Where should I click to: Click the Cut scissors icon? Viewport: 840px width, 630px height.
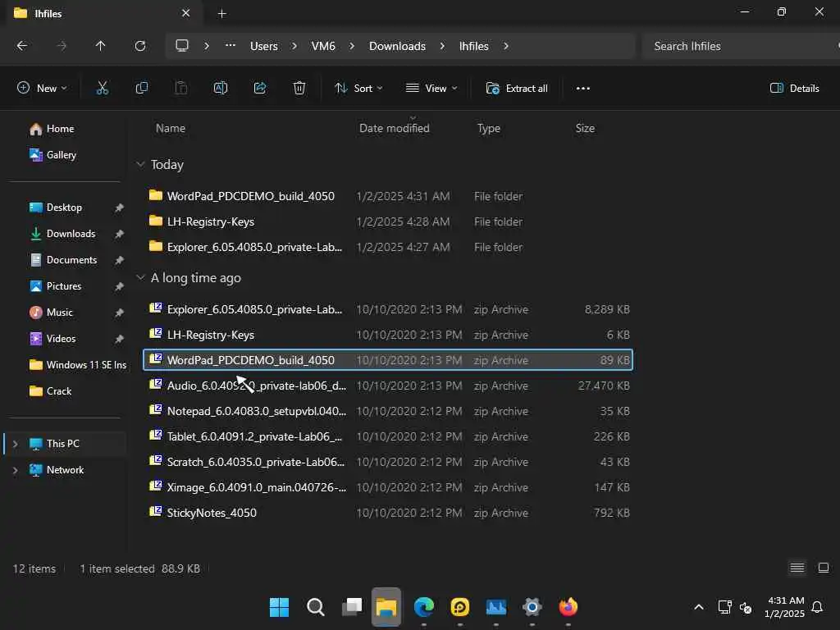(102, 89)
